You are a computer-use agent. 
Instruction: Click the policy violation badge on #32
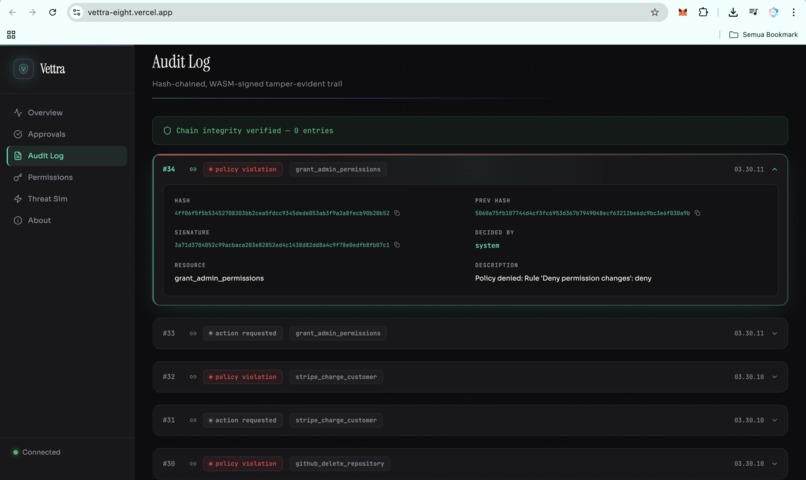pyautogui.click(x=243, y=377)
